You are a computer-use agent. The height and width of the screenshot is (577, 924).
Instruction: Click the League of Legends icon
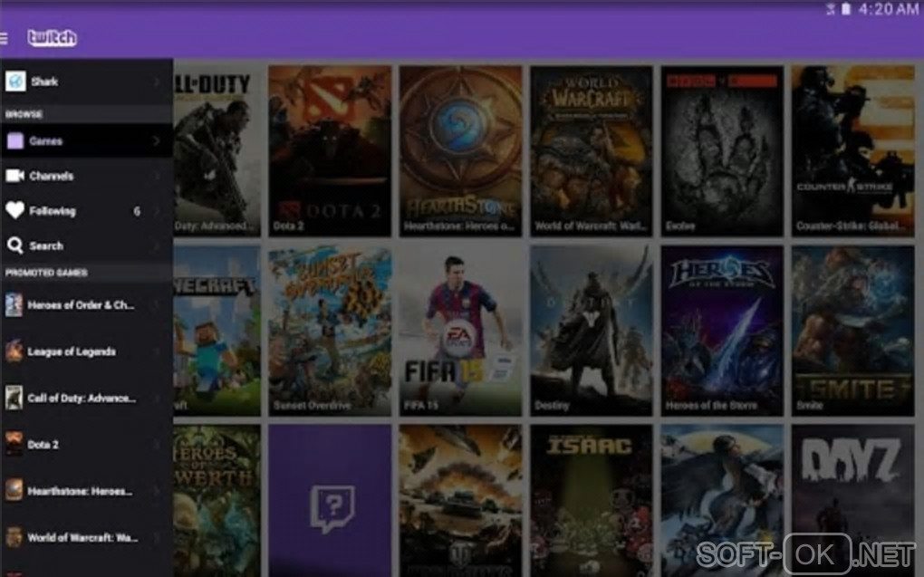pos(14,351)
